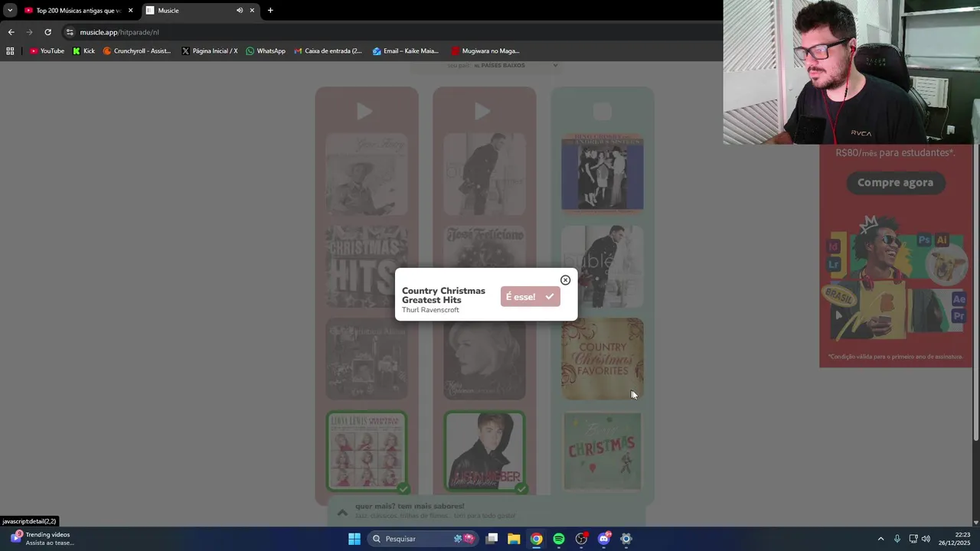Choose the Leona Lewis Christmas album cover
Screen dimensions: 980x551
click(367, 452)
